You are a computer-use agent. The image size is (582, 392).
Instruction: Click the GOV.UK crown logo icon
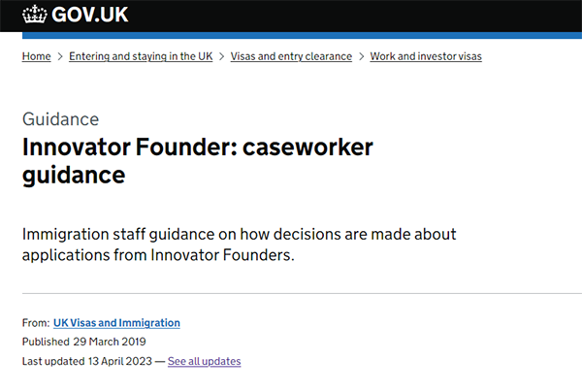point(35,15)
